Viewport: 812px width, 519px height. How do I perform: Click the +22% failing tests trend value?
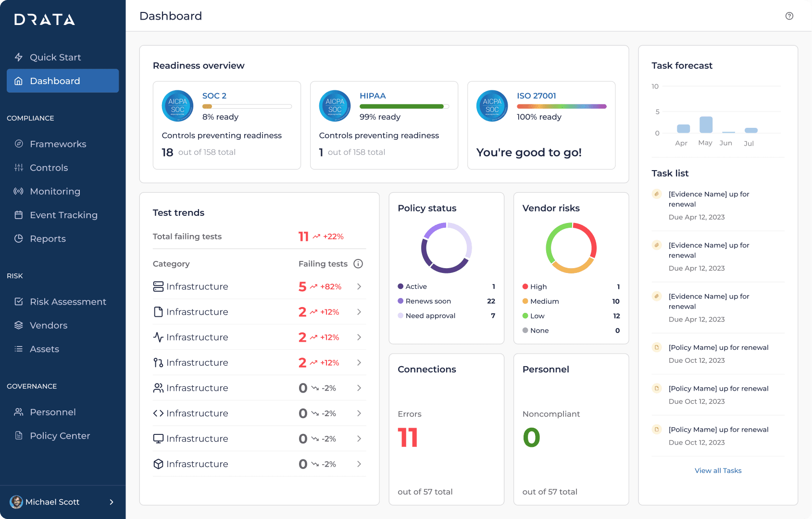click(333, 236)
